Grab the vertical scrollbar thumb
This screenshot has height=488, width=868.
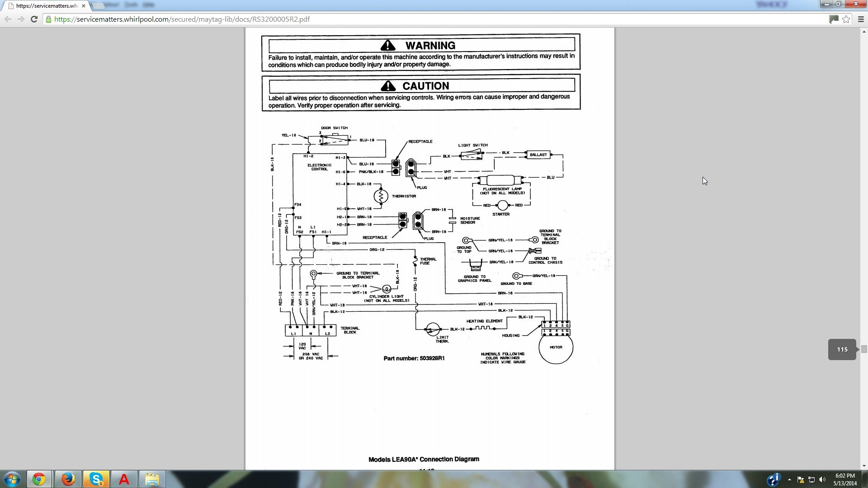tap(864, 349)
